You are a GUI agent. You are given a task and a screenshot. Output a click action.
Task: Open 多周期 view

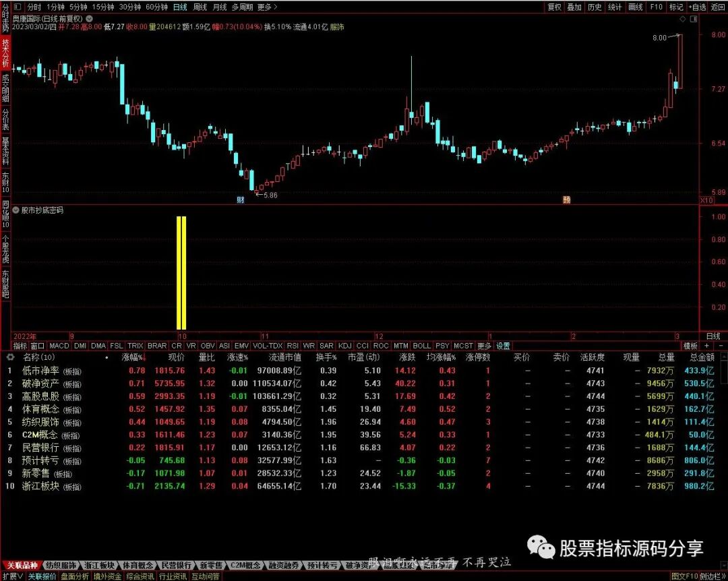pyautogui.click(x=243, y=7)
